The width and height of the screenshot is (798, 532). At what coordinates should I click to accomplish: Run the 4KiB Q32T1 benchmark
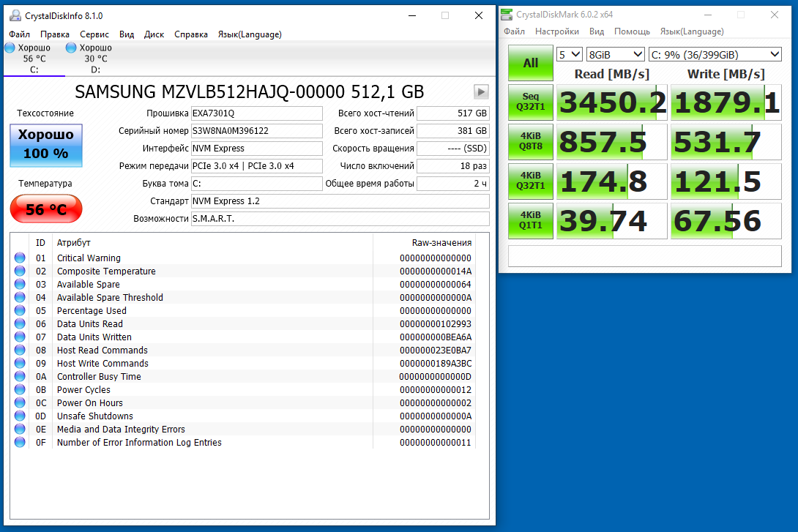coord(530,181)
